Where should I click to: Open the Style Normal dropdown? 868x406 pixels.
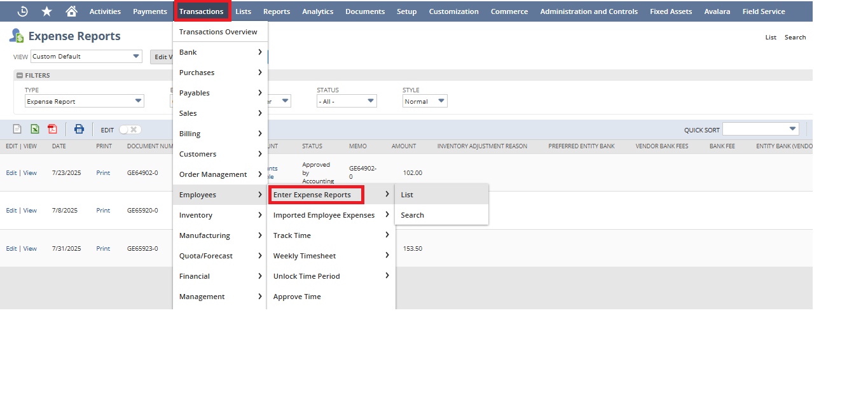click(425, 101)
